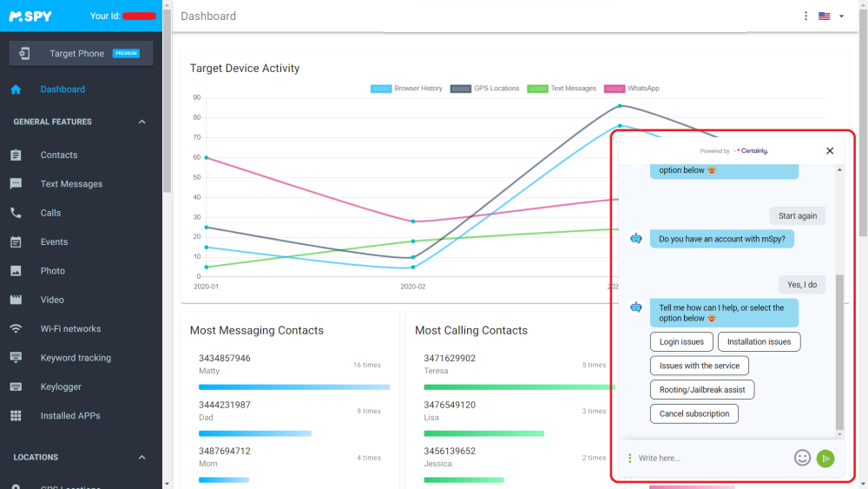Toggle GPS Locations series in legend
The width and height of the screenshot is (868, 489).
[x=485, y=89]
